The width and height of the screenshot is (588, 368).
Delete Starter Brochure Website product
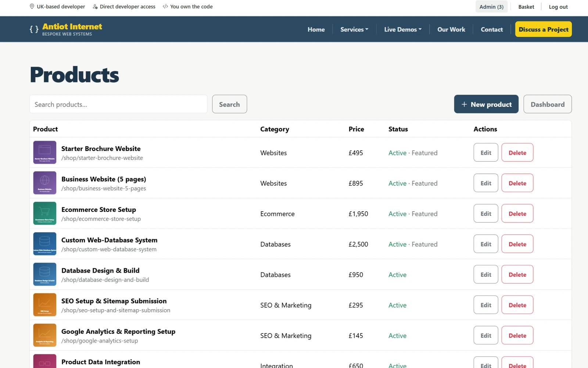(517, 152)
